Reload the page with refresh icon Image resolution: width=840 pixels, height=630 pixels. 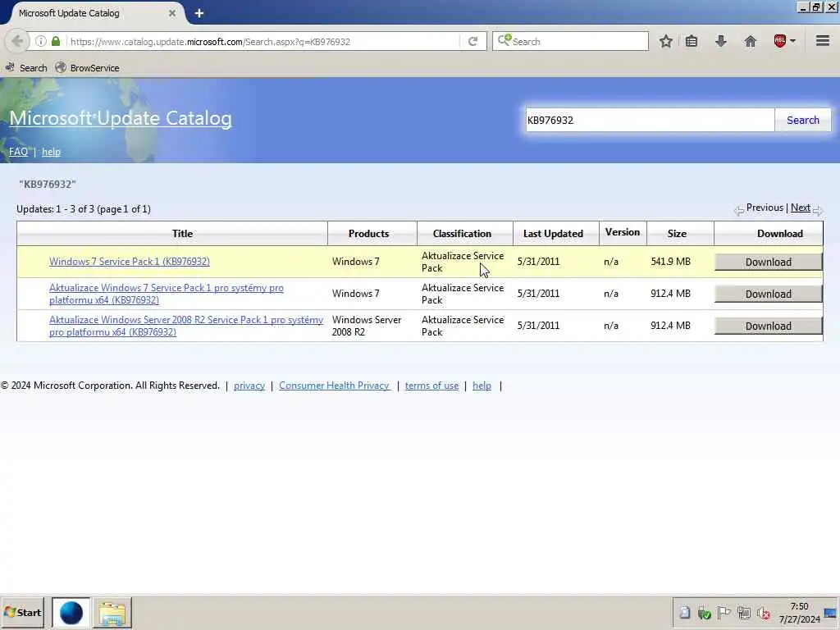[472, 41]
